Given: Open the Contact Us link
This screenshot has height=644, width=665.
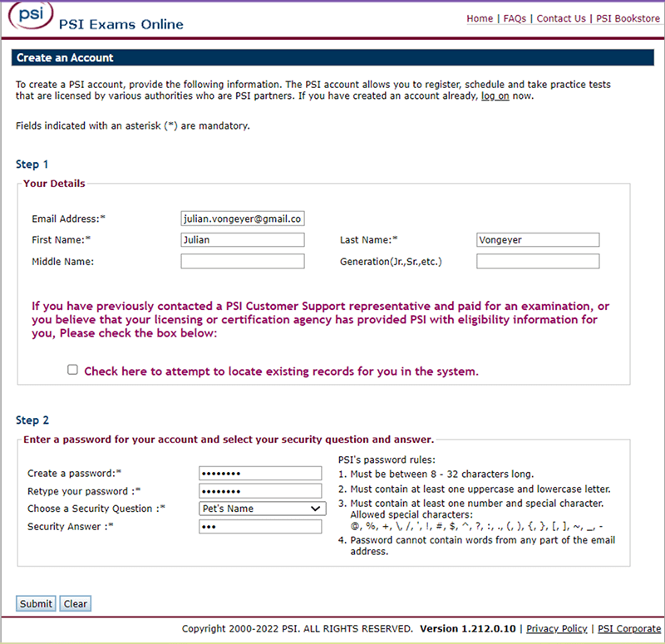Looking at the screenshot, I should pyautogui.click(x=561, y=18).
